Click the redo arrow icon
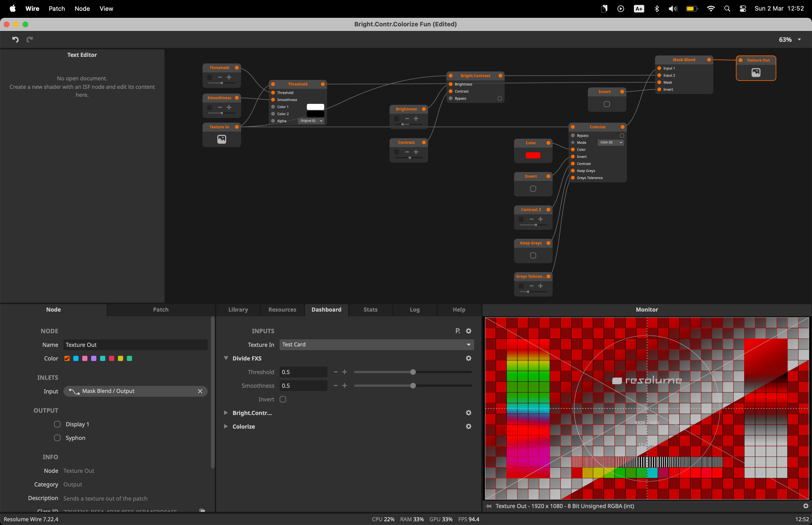This screenshot has width=812, height=525. (x=30, y=39)
